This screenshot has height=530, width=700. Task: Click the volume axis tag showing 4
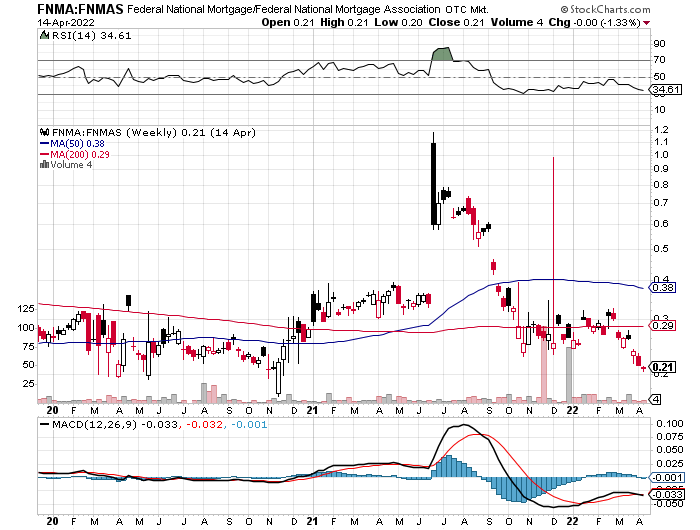[x=655, y=399]
